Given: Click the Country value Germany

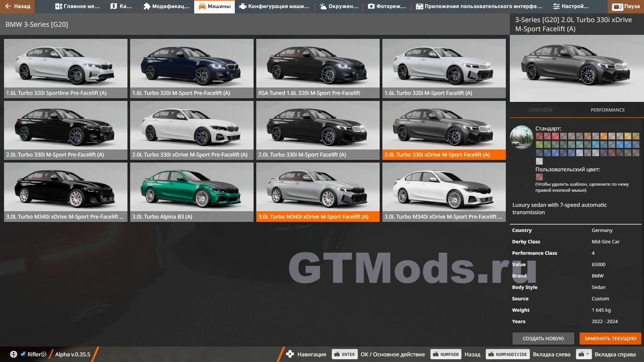Looking at the screenshot, I should (x=602, y=230).
